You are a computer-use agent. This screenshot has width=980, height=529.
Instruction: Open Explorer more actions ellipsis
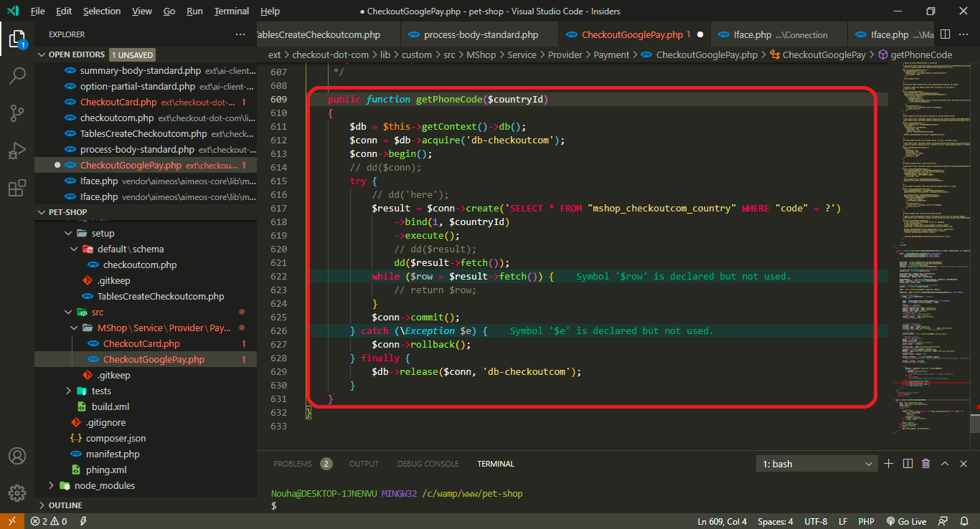240,34
